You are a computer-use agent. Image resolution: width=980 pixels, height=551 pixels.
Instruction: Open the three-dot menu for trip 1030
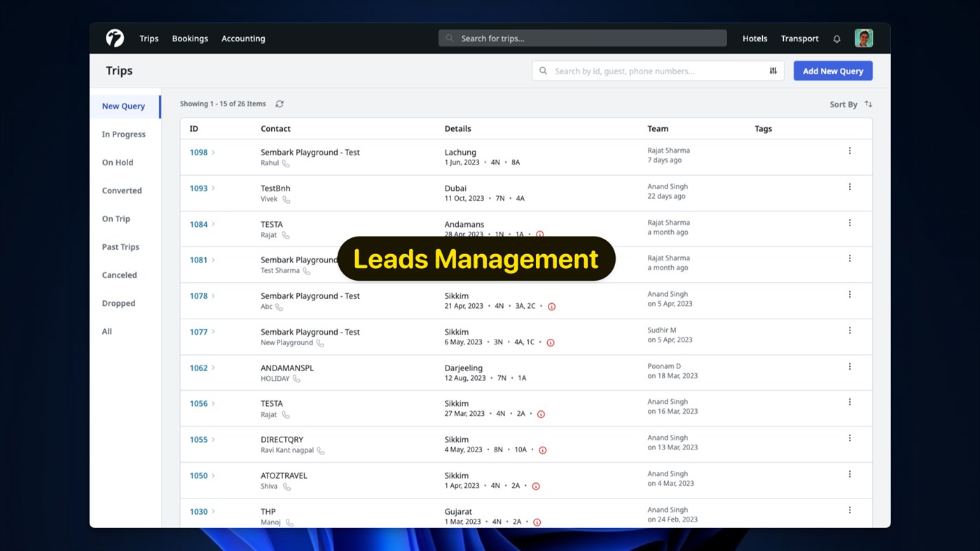850,510
